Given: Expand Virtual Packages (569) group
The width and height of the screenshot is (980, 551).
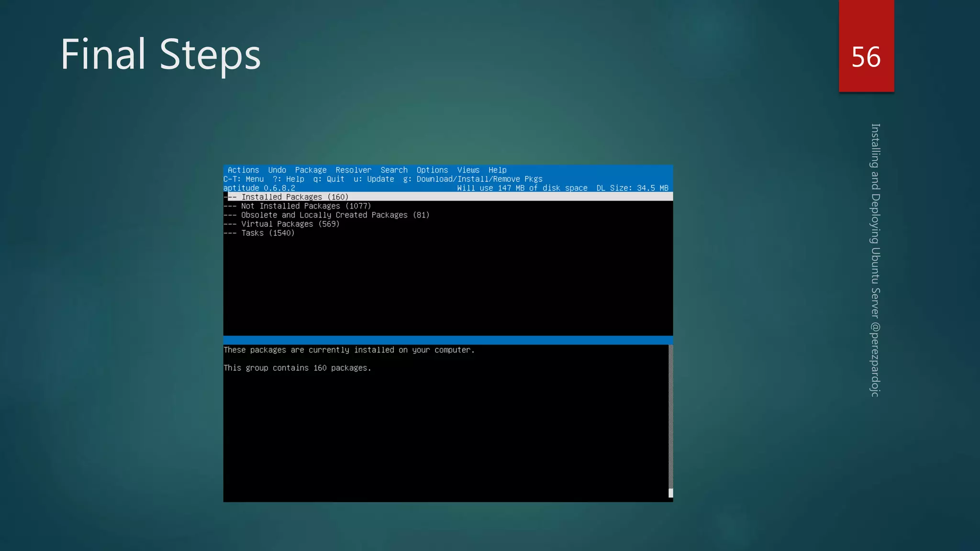Looking at the screenshot, I should [290, 224].
